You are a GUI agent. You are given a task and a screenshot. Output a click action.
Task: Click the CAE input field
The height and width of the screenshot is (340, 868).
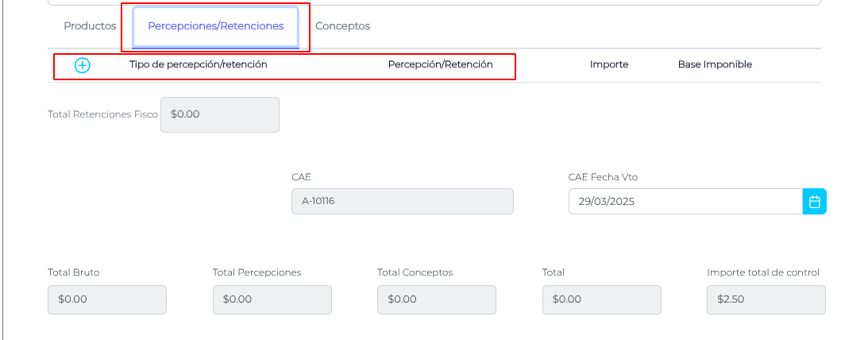pos(402,202)
